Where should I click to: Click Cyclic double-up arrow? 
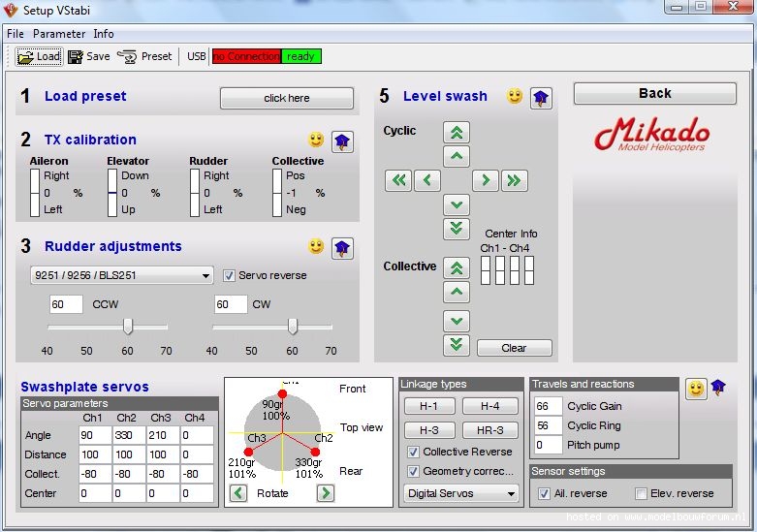[457, 133]
